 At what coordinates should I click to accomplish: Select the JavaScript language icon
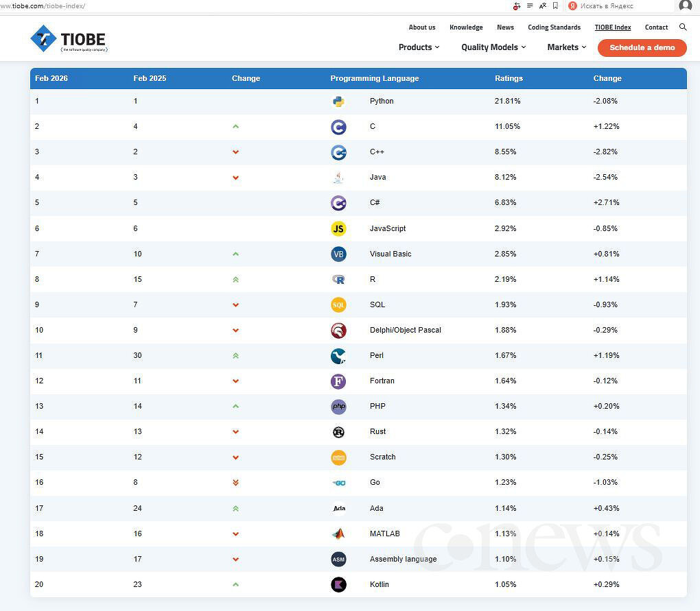[x=338, y=228]
